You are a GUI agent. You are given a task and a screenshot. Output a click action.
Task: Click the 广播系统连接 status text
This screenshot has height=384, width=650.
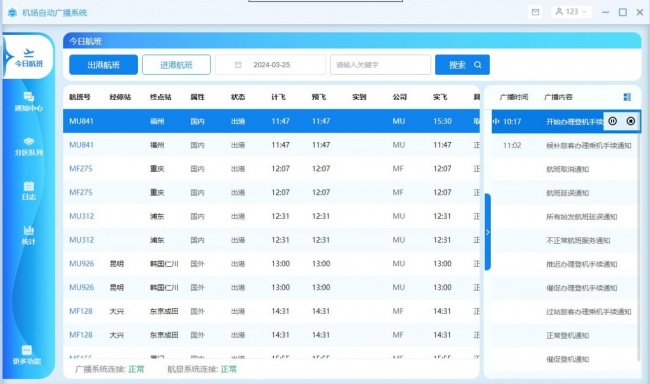tap(109, 369)
